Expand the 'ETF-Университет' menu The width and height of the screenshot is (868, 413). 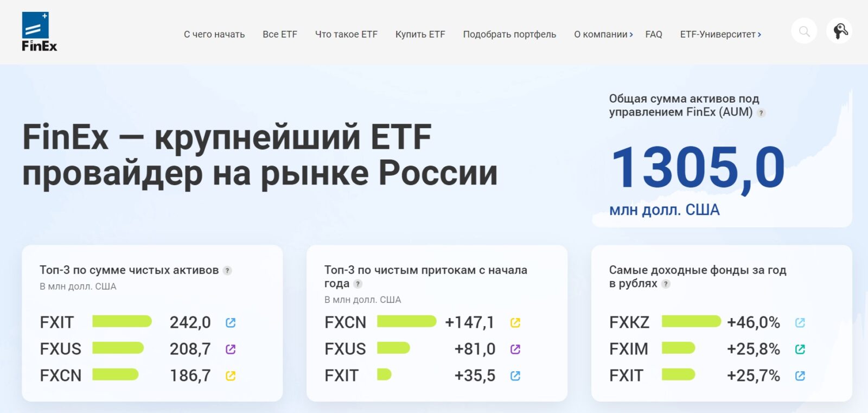point(720,34)
